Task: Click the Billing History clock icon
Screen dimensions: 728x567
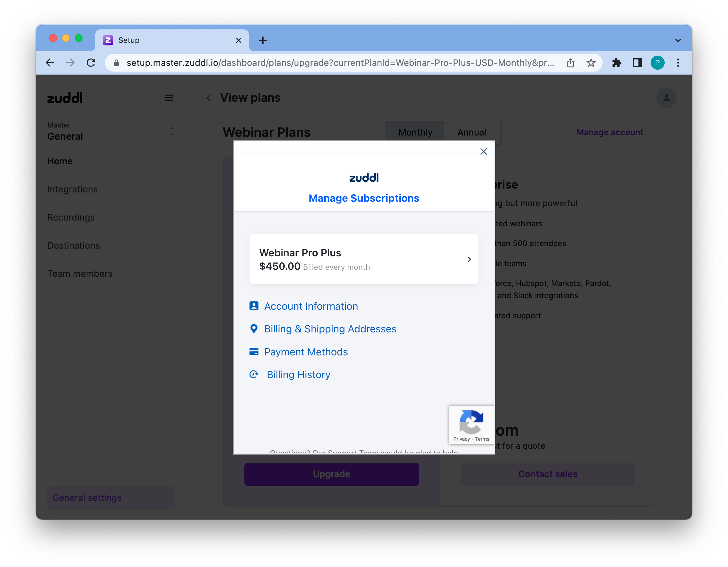Action: pyautogui.click(x=254, y=375)
